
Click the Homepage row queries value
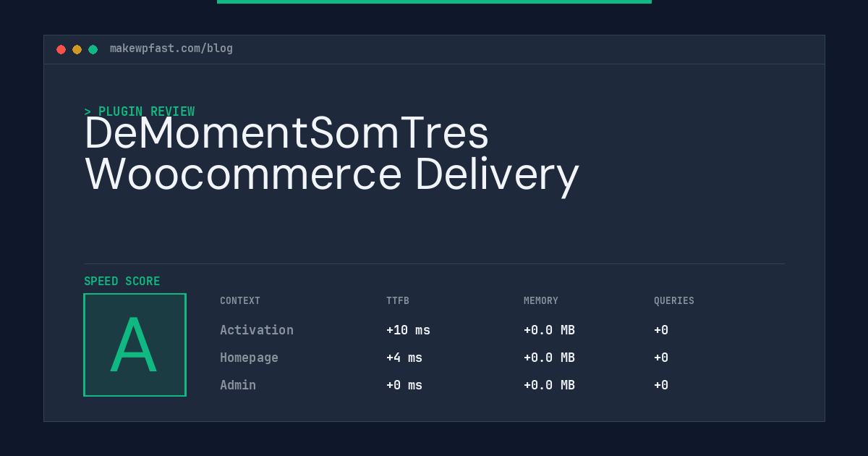point(661,358)
